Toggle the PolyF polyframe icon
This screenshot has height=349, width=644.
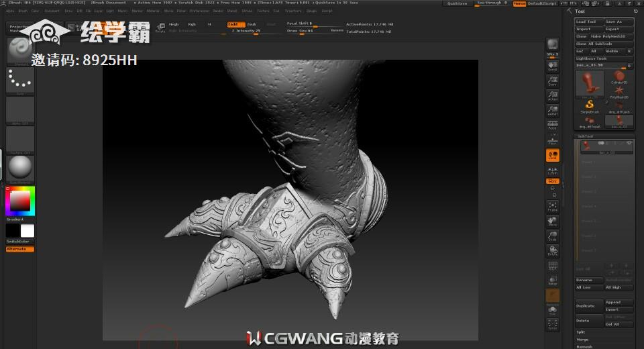click(552, 266)
